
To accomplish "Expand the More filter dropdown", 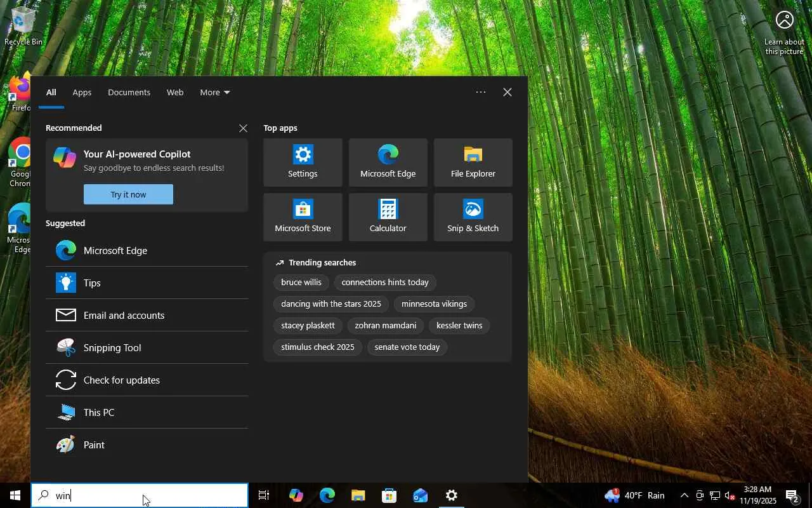I will (214, 92).
